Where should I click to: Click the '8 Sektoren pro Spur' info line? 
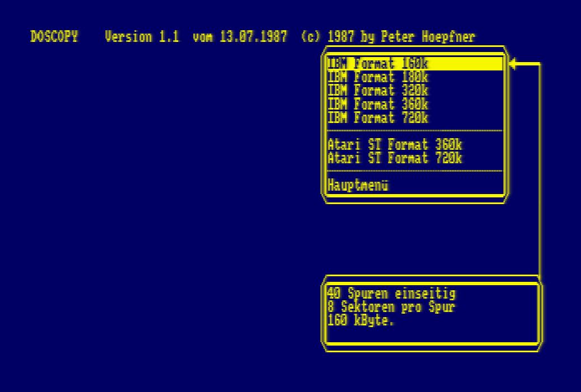[391, 306]
